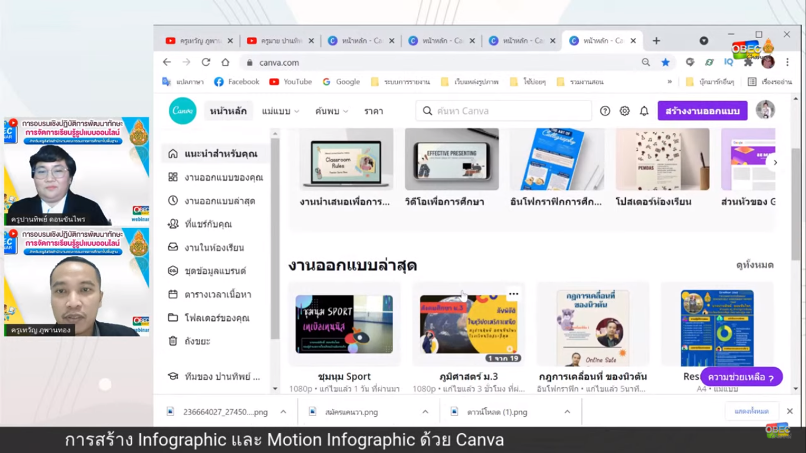The width and height of the screenshot is (806, 453).
Task: Show next templates with carousel arrow
Action: [x=775, y=162]
